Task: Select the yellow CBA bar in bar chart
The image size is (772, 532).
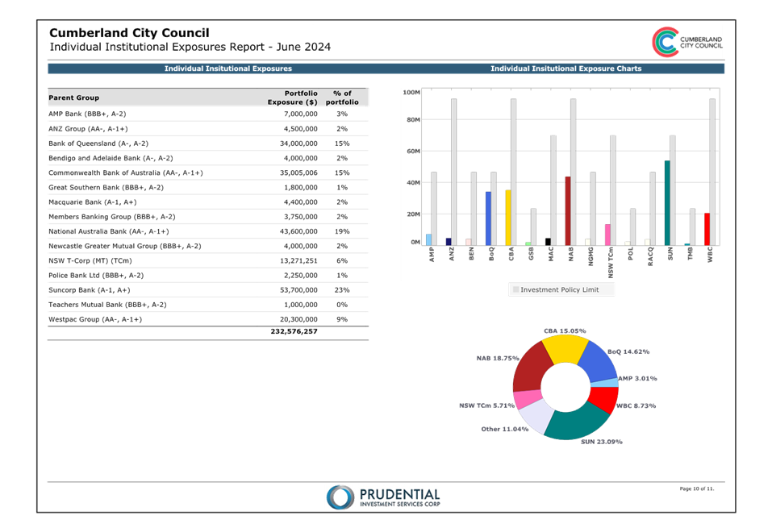Action: pos(508,218)
